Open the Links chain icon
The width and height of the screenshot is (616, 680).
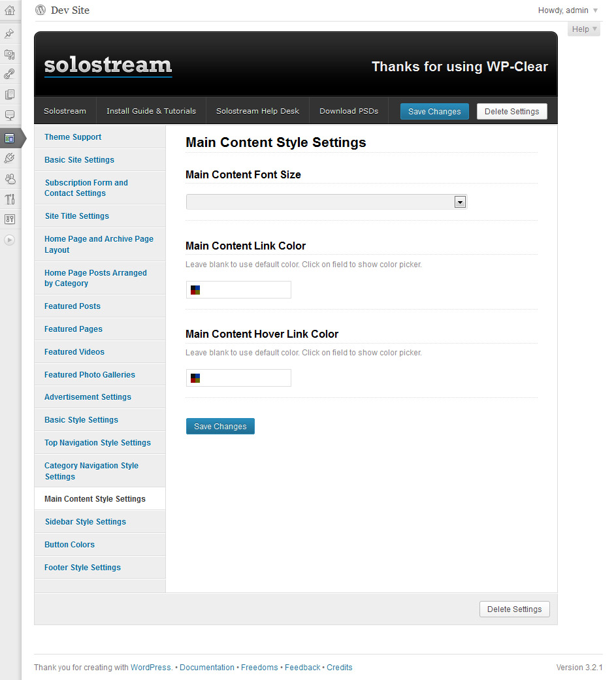pyautogui.click(x=10, y=74)
